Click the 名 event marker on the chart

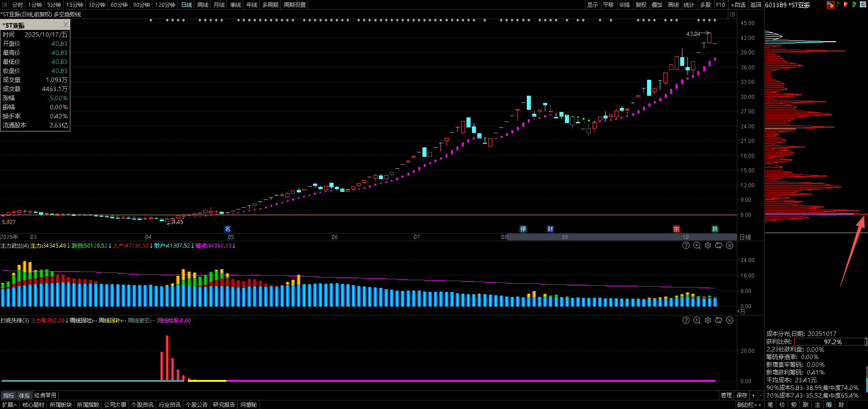click(228, 229)
